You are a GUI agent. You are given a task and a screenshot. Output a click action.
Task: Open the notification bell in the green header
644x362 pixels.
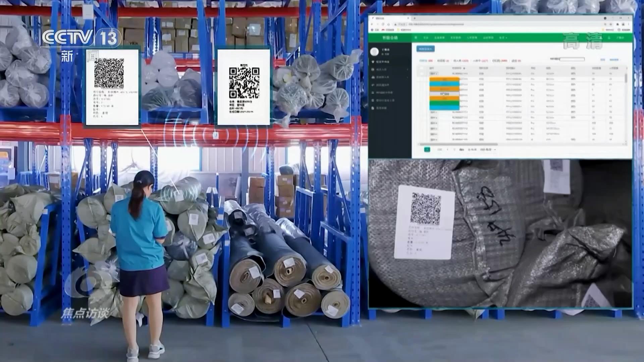pyautogui.click(x=609, y=38)
